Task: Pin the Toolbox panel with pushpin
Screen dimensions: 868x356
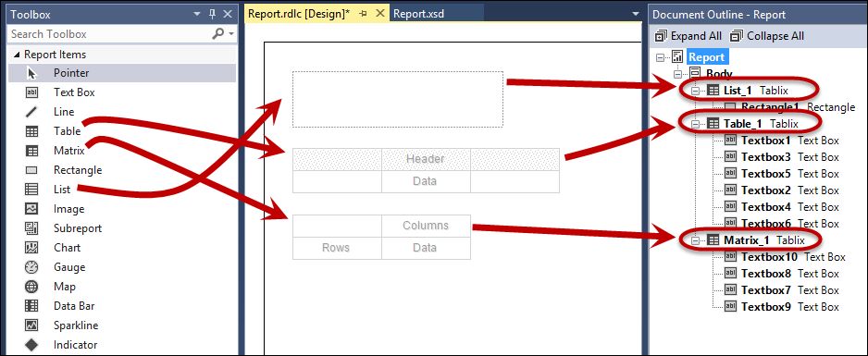Action: tap(212, 15)
